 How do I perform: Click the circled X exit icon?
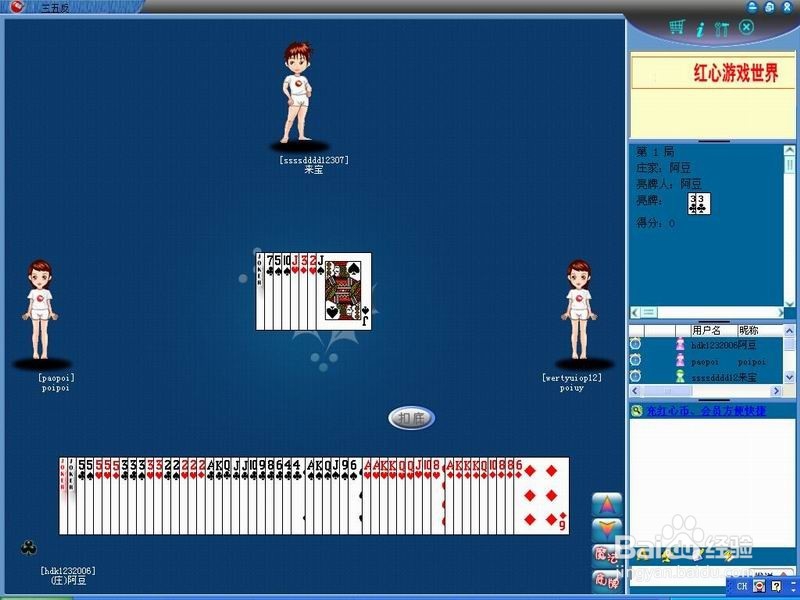pos(746,27)
